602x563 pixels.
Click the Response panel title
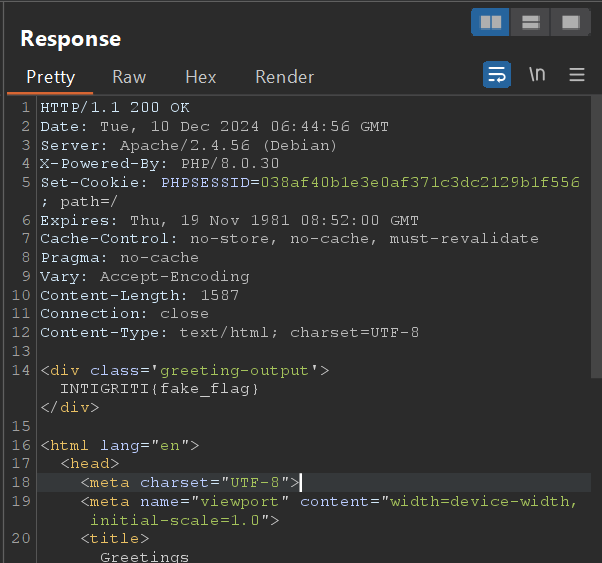pyautogui.click(x=70, y=39)
